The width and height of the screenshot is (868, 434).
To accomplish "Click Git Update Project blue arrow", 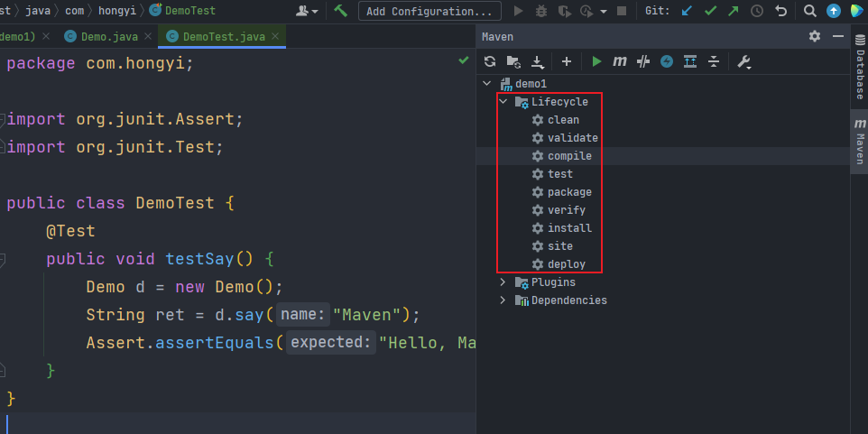I will [687, 11].
